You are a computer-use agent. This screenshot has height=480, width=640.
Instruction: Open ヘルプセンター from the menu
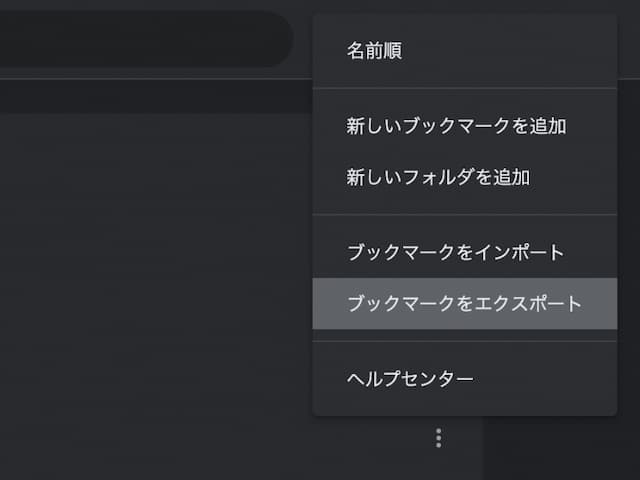[x=410, y=379]
